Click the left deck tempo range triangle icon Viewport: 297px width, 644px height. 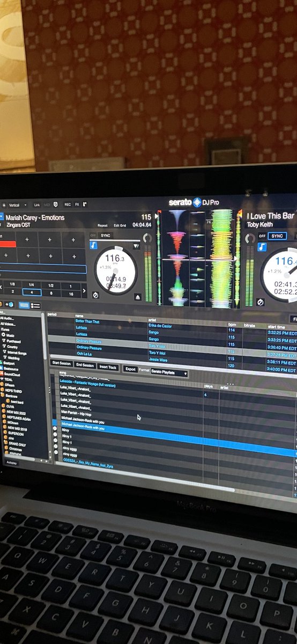tap(137, 246)
